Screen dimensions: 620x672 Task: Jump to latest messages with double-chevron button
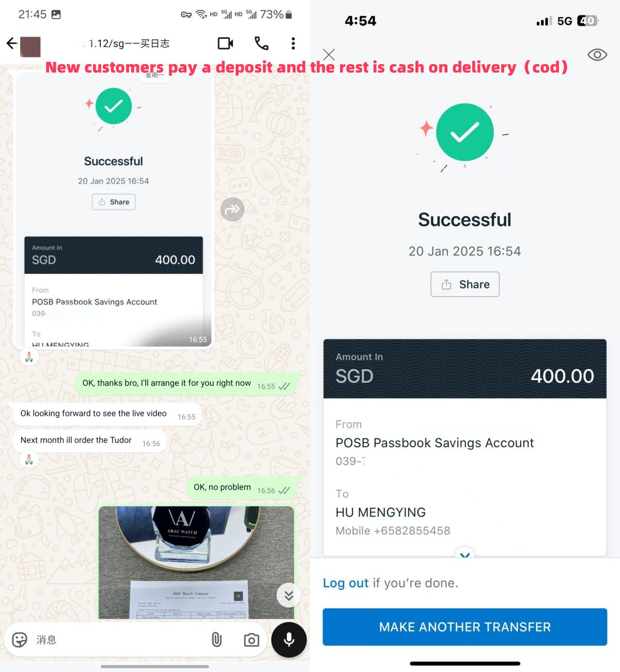coord(289,595)
